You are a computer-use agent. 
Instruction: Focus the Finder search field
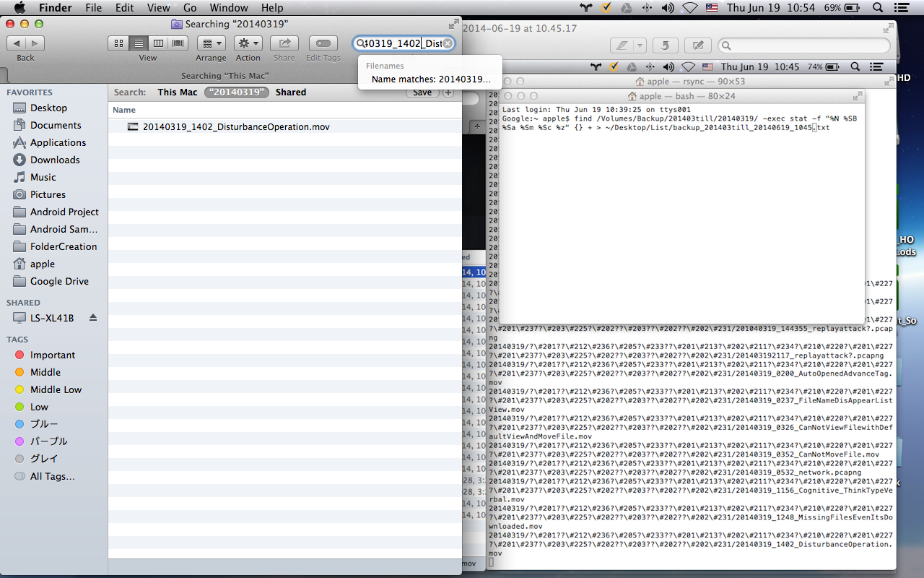(x=404, y=43)
